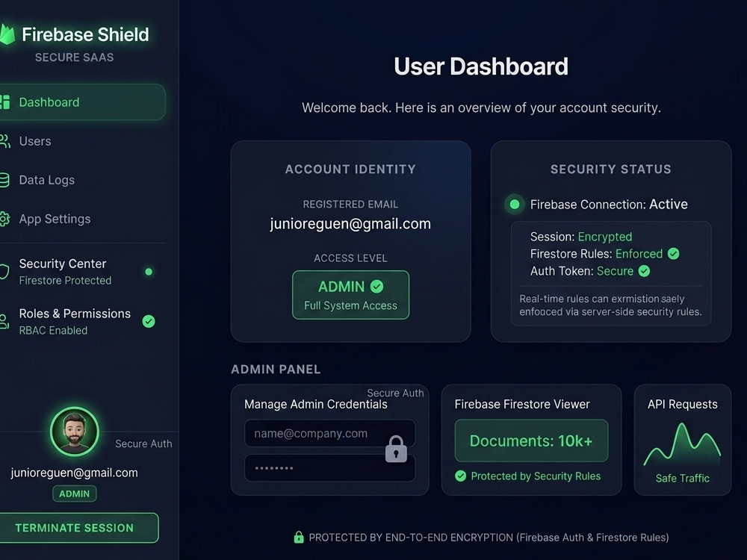This screenshot has height=560, width=747.
Task: Click the green status dot beside Firebase Connection
Action: (x=515, y=205)
